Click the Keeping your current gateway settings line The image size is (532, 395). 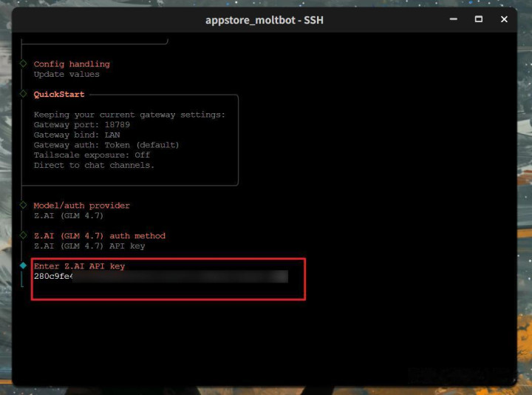point(129,115)
